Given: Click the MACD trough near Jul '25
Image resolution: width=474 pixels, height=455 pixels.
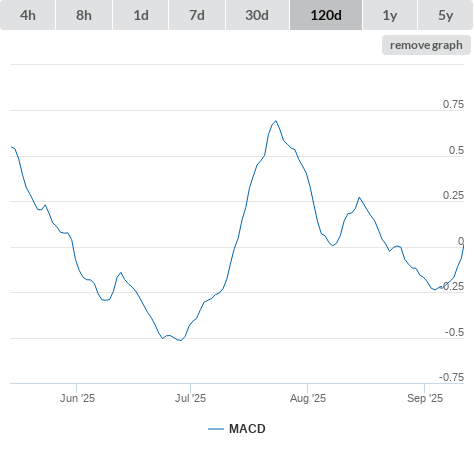Looking at the screenshot, I should pos(181,340).
